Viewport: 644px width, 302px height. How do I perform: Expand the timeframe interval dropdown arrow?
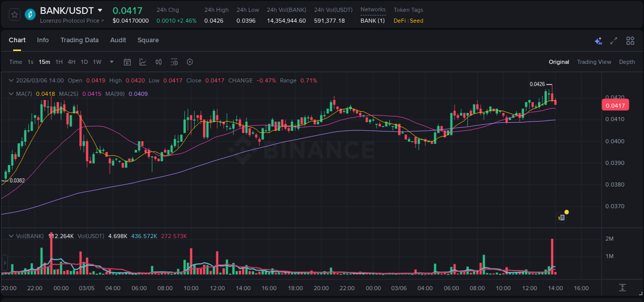click(111, 62)
